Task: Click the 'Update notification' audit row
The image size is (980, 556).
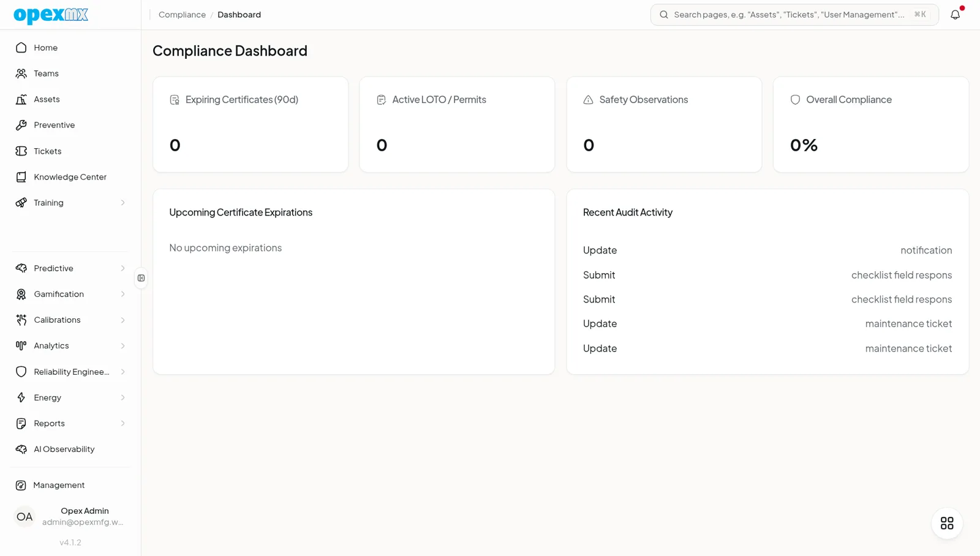Action: click(x=767, y=250)
